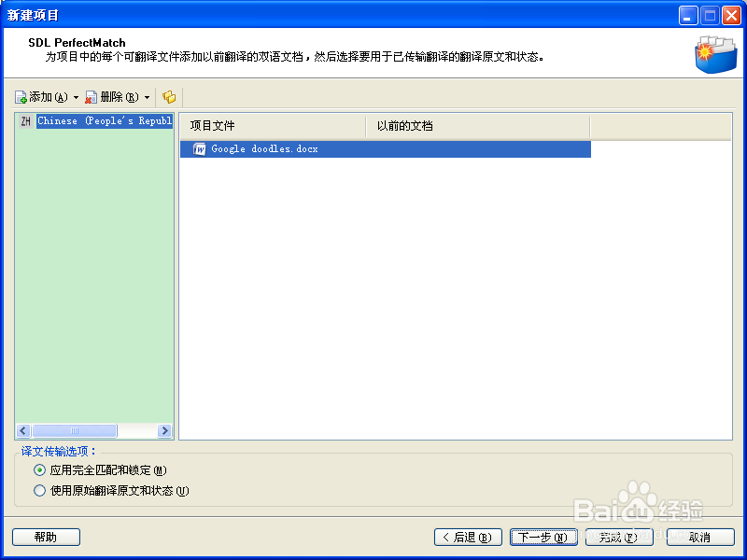747x560 pixels.
Task: Click the Word icon beside Google doodles.docx
Action: pos(199,149)
